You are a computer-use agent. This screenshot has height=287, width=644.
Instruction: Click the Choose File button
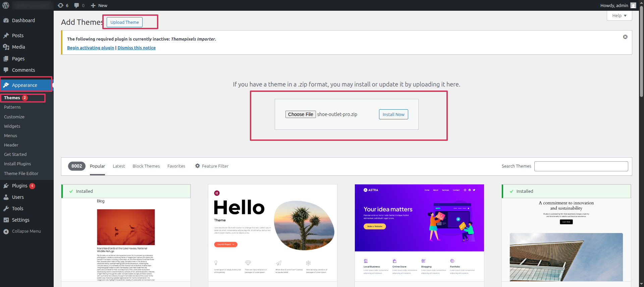tap(300, 114)
